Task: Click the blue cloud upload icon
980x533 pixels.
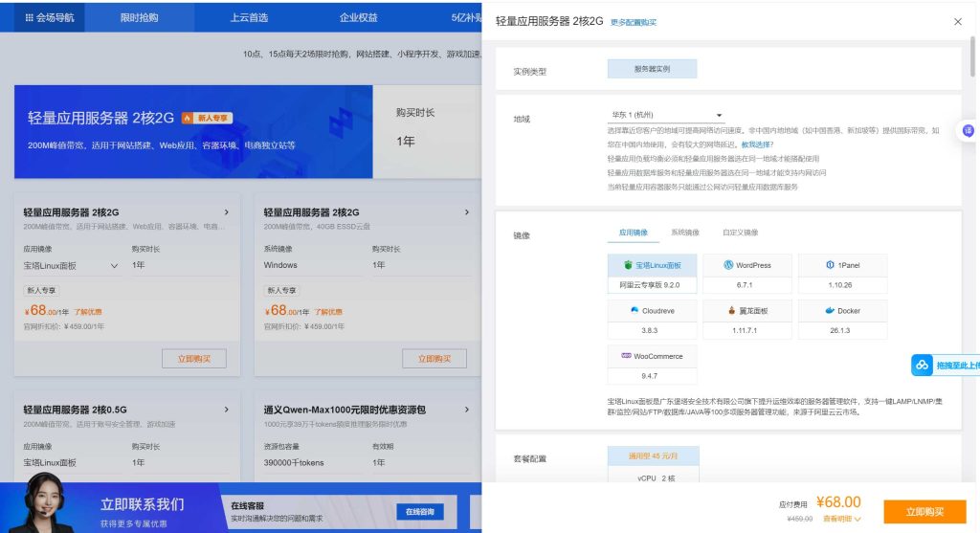Action: 922,366
